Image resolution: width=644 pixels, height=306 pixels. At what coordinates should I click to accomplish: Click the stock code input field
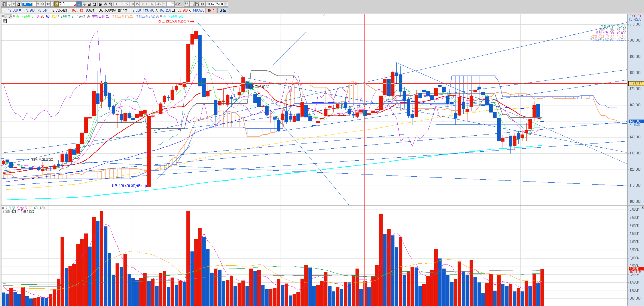[x=29, y=4]
